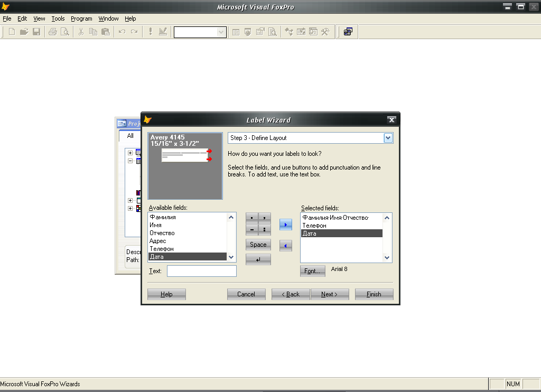541x392 pixels.
Task: Open the Tools menu
Action: coord(58,18)
